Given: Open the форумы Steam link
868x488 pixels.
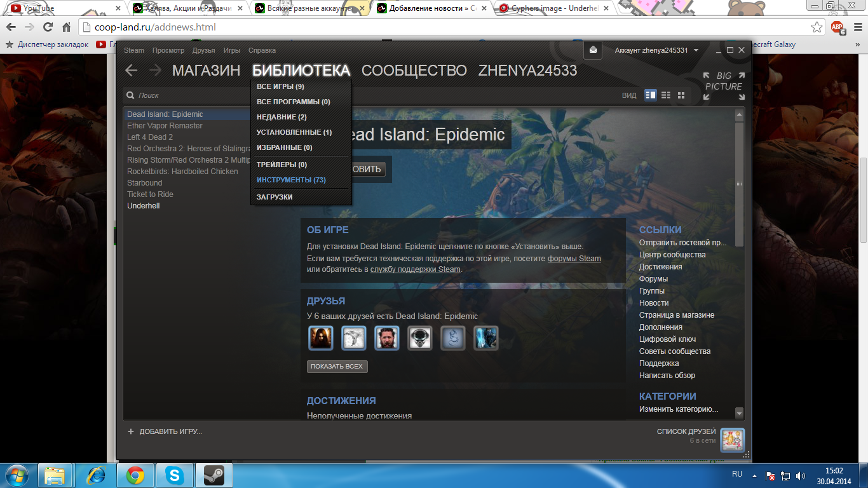Looking at the screenshot, I should click(x=574, y=259).
